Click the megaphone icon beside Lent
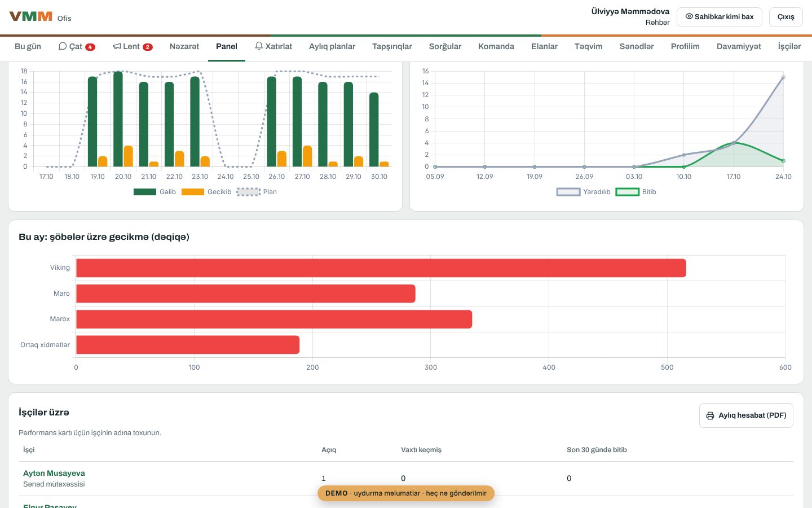Viewport: 812px width, 508px height. (117, 46)
